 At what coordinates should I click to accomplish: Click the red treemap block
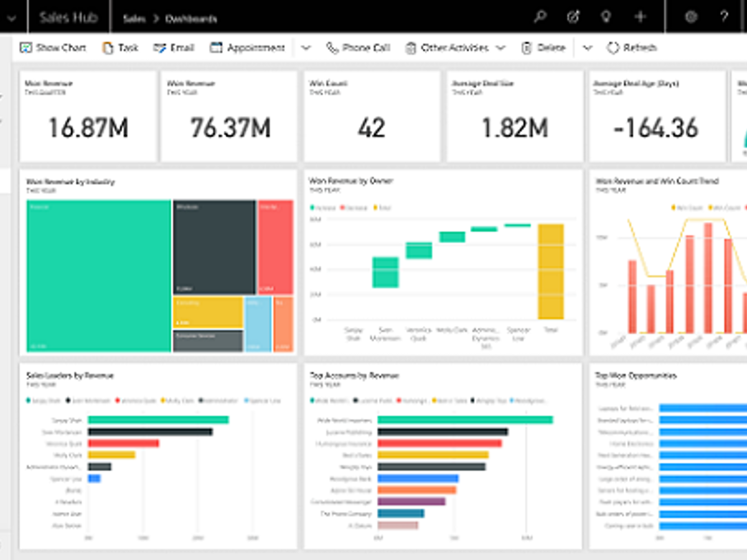click(275, 247)
